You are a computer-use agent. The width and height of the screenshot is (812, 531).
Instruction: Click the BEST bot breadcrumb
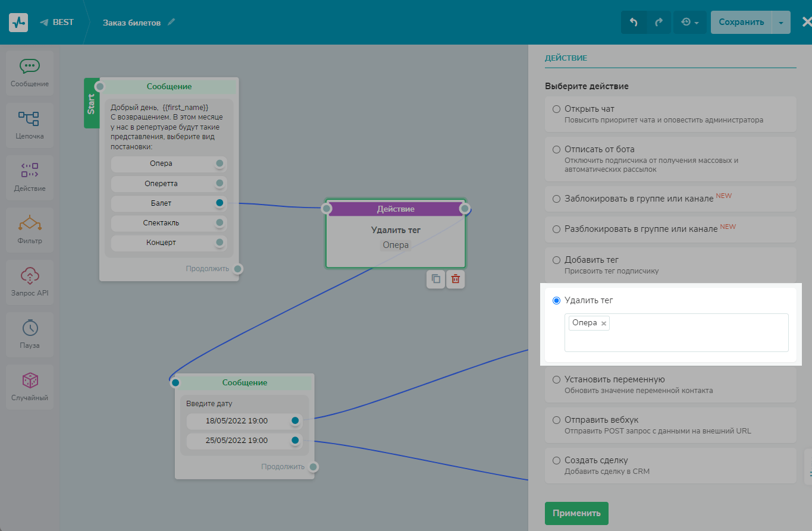(57, 23)
